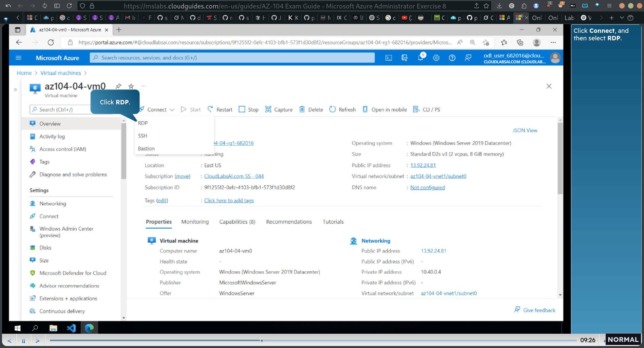
Task: Expand the collapsed side panel chevron
Action: (x=15, y=90)
